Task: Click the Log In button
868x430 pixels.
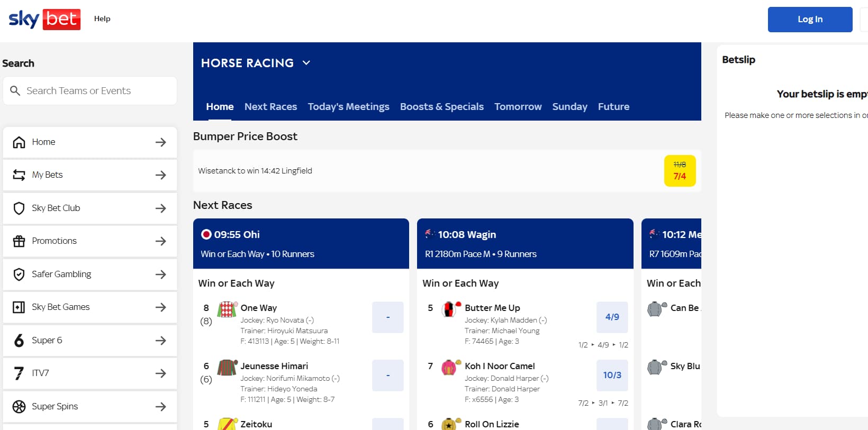Action: (810, 19)
